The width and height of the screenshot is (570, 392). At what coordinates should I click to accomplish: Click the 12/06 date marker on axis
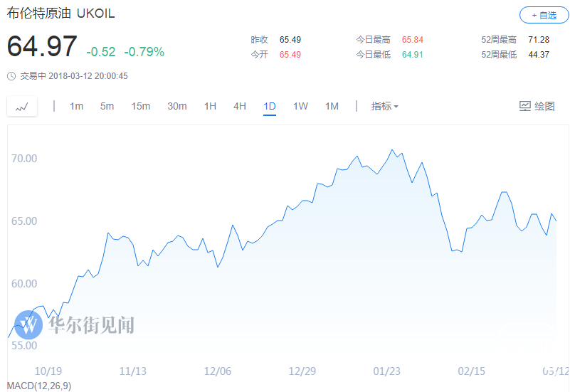[x=217, y=371]
